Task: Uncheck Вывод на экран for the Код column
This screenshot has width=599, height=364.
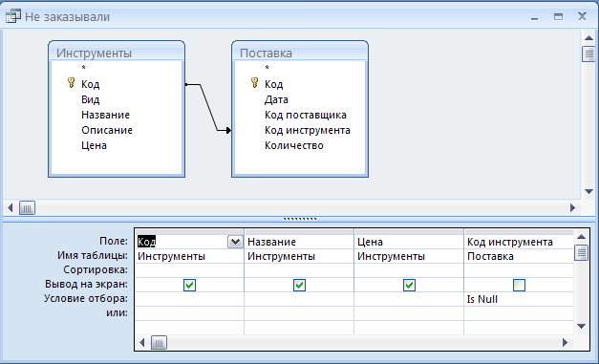Action: tap(189, 285)
